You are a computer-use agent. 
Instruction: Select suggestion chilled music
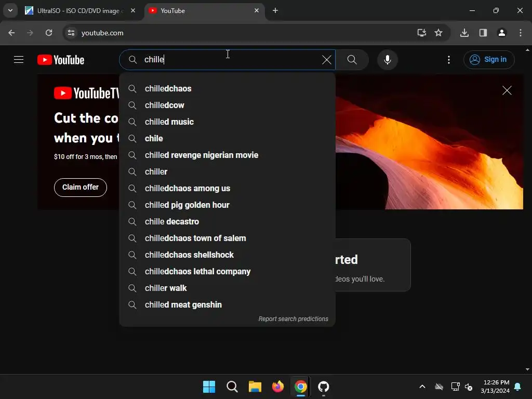coord(228,122)
